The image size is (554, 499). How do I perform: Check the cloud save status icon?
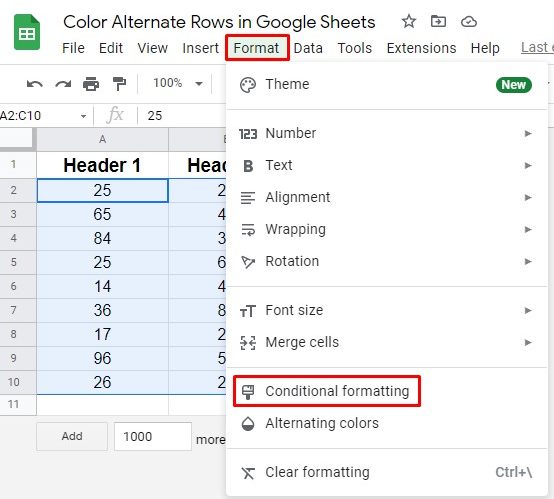[469, 22]
